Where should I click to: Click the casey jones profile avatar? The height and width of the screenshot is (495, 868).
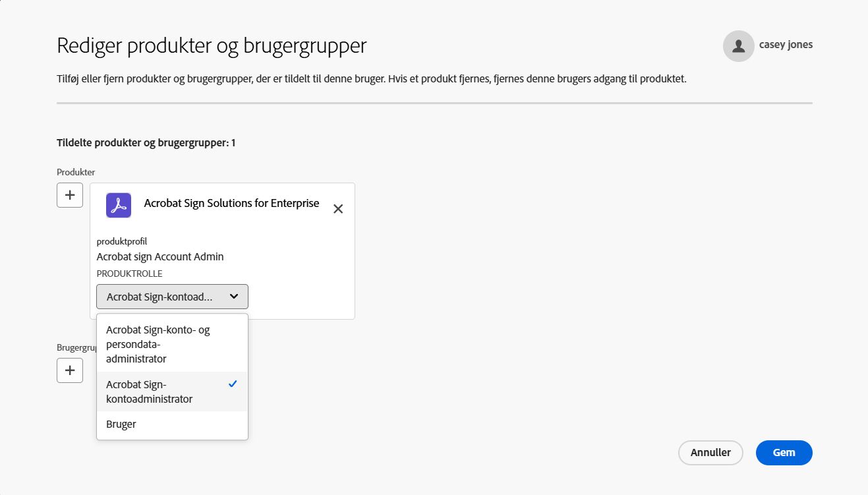click(738, 45)
